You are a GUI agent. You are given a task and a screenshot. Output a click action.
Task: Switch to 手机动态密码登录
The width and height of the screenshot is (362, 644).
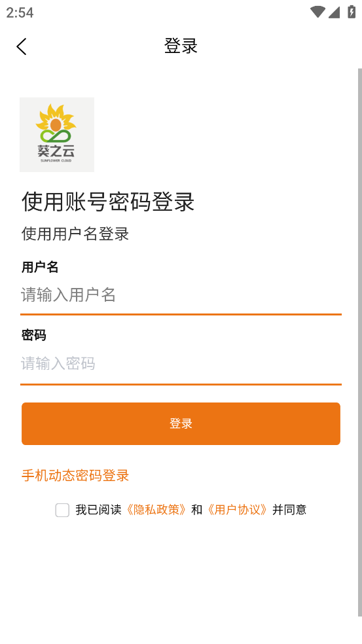pyautogui.click(x=75, y=476)
